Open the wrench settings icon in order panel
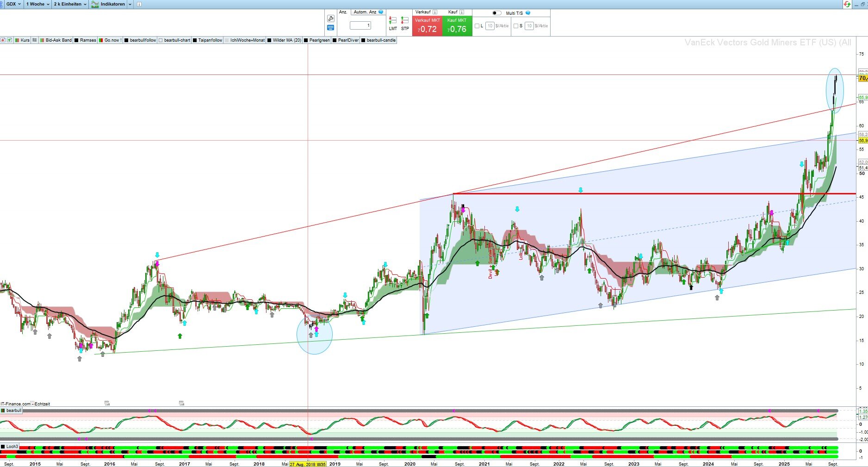The image size is (868, 467). [x=330, y=19]
